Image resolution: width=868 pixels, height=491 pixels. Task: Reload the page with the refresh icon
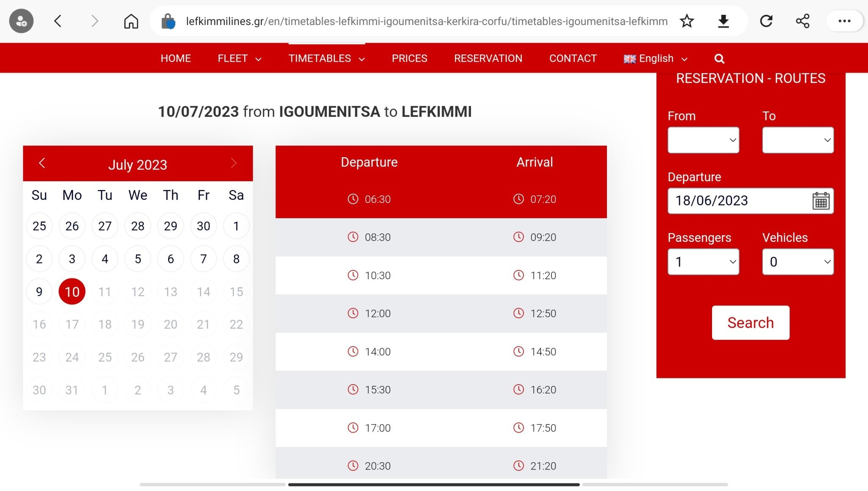(x=766, y=21)
